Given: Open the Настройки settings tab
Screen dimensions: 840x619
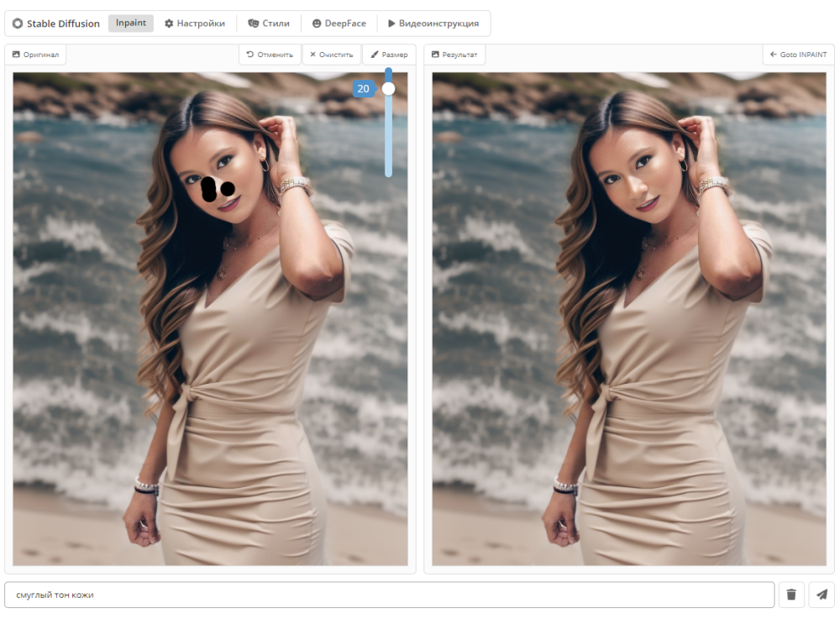Looking at the screenshot, I should tap(195, 24).
